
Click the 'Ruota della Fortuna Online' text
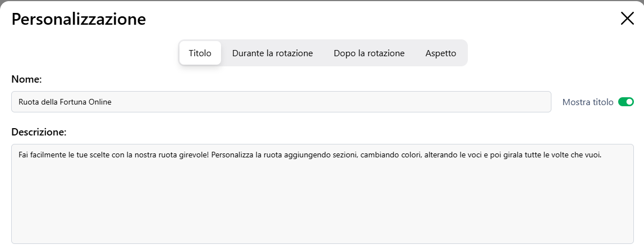tap(65, 102)
